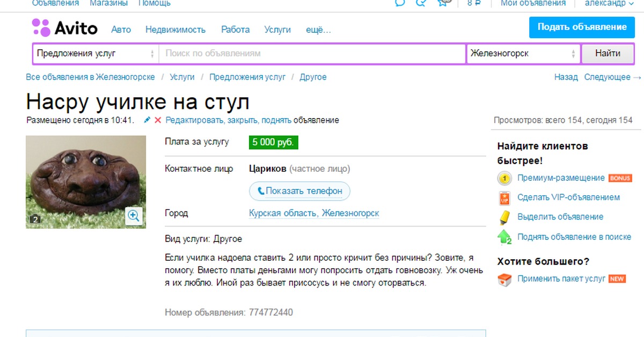Click Применить пакет услуг link

point(561,279)
